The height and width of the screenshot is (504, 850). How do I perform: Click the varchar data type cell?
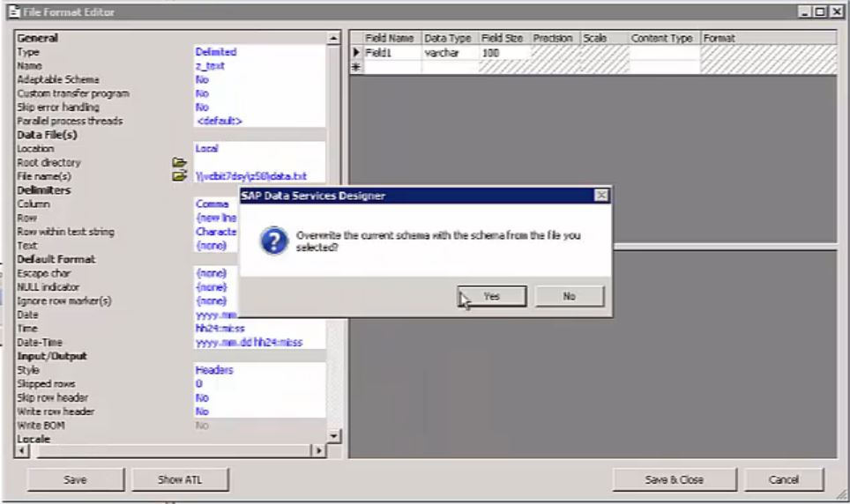coord(450,53)
